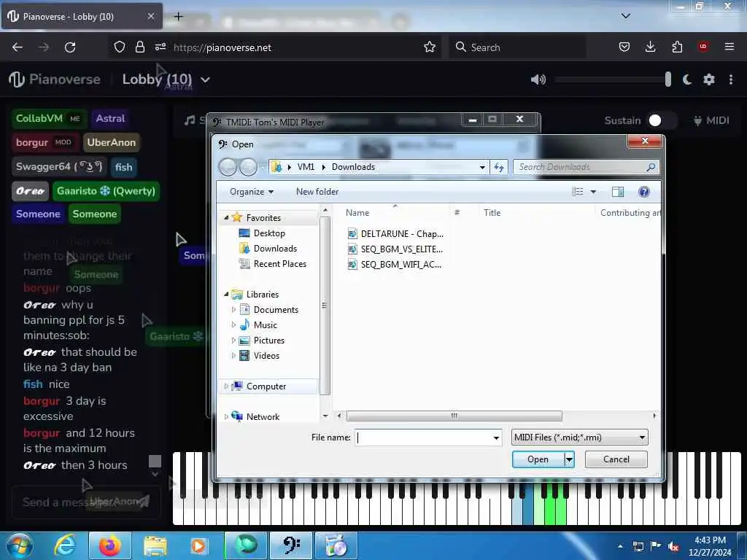Mute the Pianoverse volume speaker icon
This screenshot has width=747, height=560.
pos(538,79)
